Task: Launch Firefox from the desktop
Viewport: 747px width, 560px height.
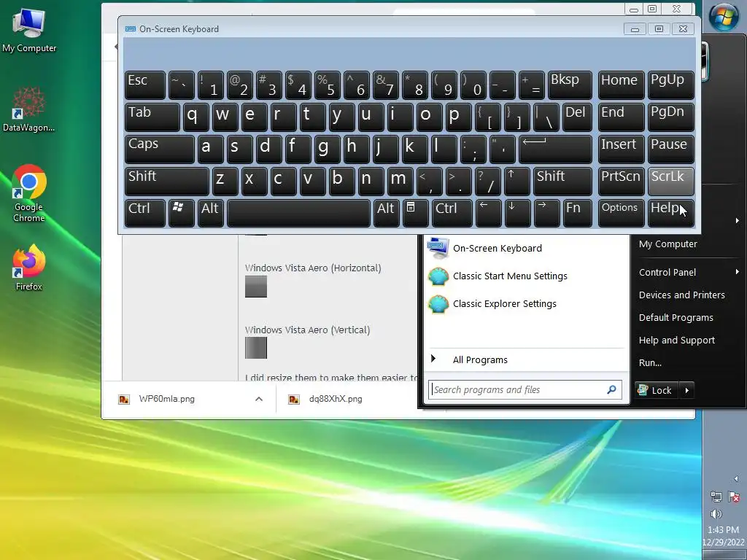Action: pyautogui.click(x=29, y=266)
